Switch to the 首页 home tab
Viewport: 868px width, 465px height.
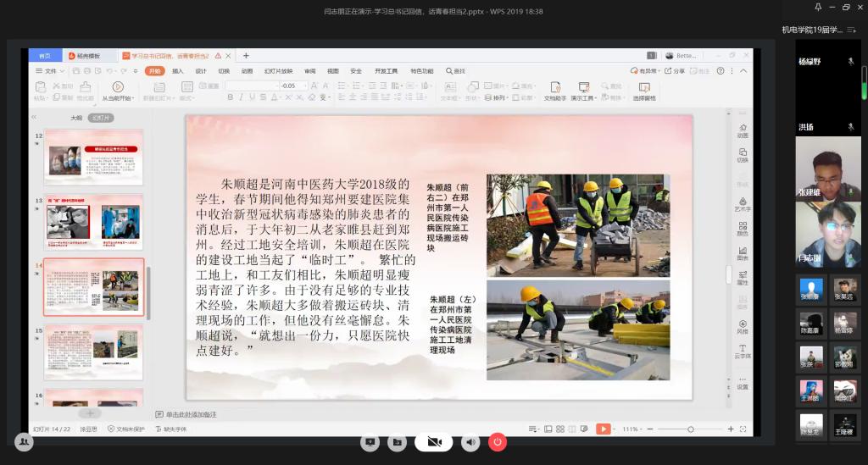[45, 56]
